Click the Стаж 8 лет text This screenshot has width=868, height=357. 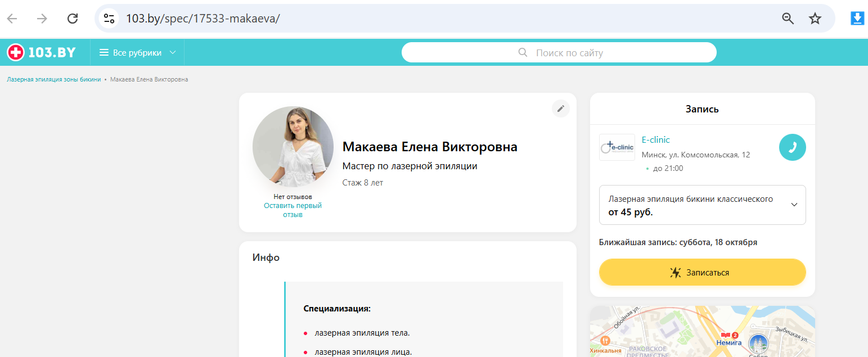pyautogui.click(x=363, y=183)
